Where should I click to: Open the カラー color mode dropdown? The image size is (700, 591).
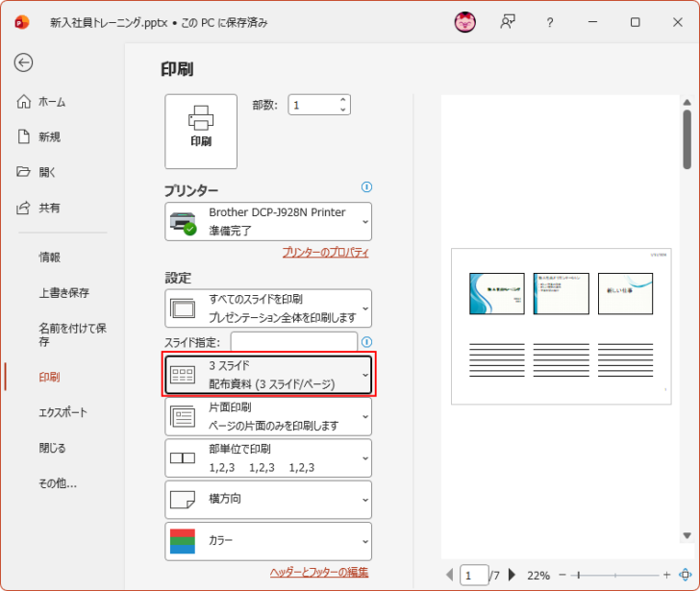click(268, 541)
